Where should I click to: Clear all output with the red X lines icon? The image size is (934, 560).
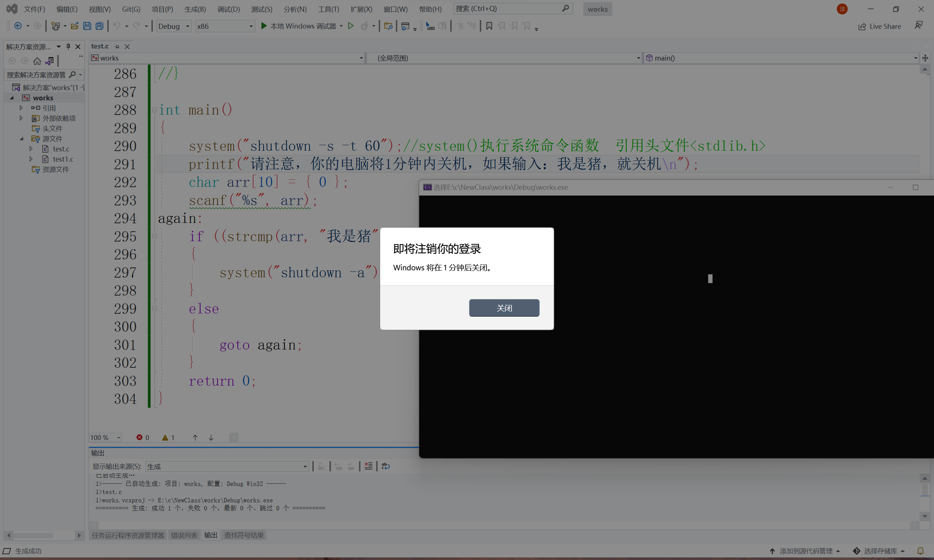368,466
